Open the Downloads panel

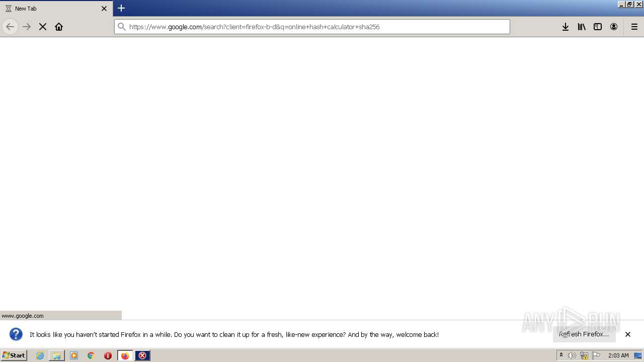(x=566, y=27)
